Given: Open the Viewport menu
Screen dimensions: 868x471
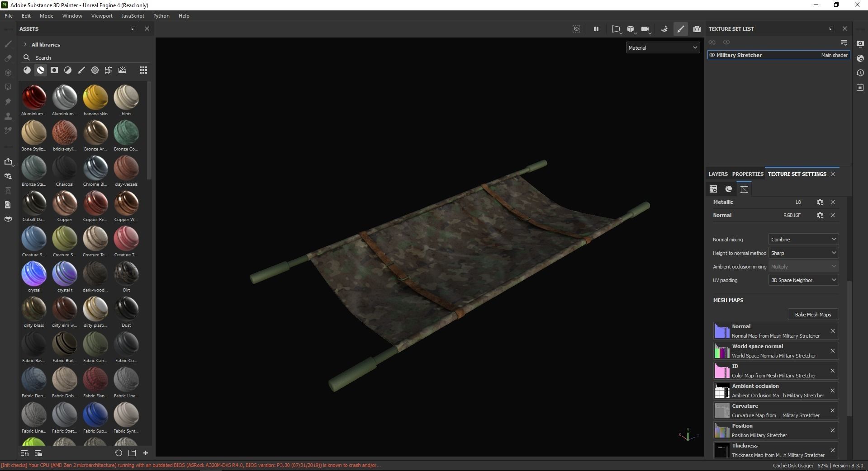Looking at the screenshot, I should pos(102,16).
